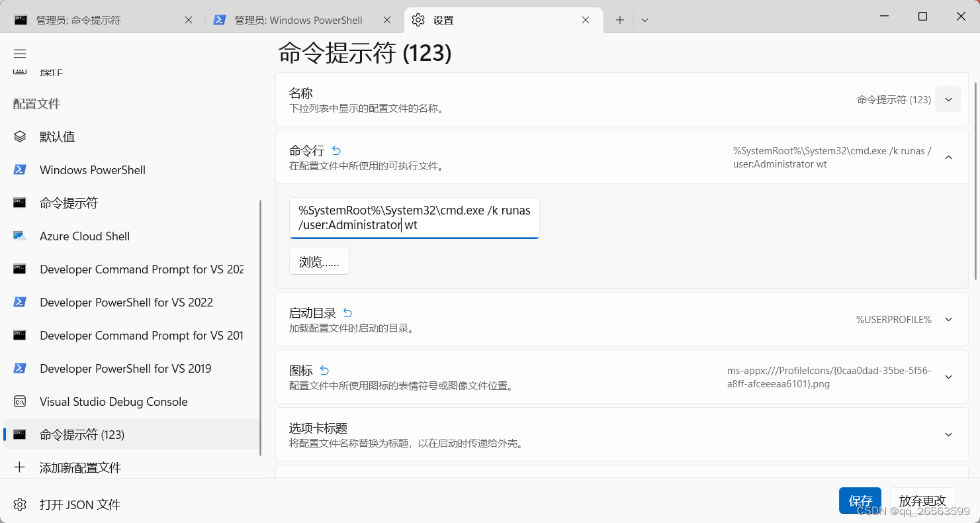This screenshot has width=980, height=523.
Task: Switch to the 设置 tab
Action: (x=504, y=20)
